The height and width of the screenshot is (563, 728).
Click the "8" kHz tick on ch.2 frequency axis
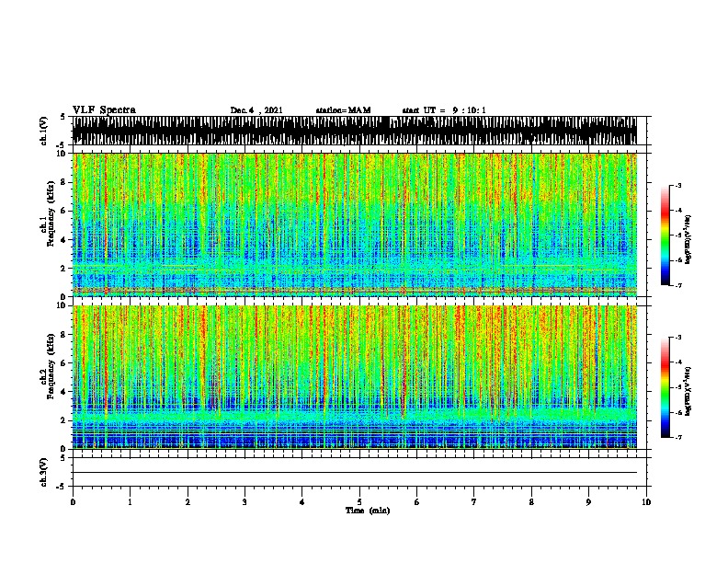pyautogui.click(x=63, y=335)
